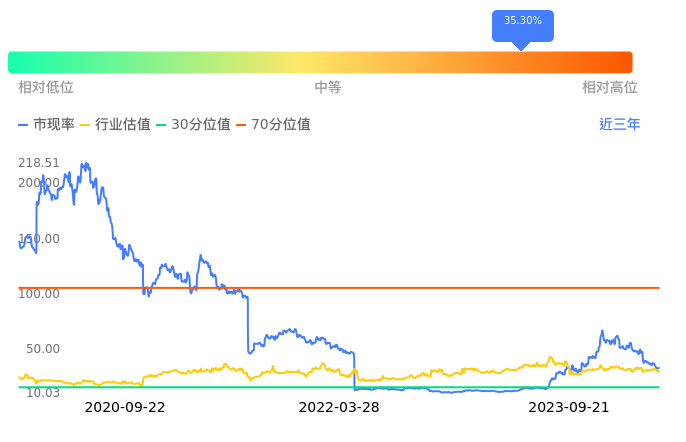Click the 35.30% percentile tooltip bubble
This screenshot has height=442, width=686.
pos(522,22)
